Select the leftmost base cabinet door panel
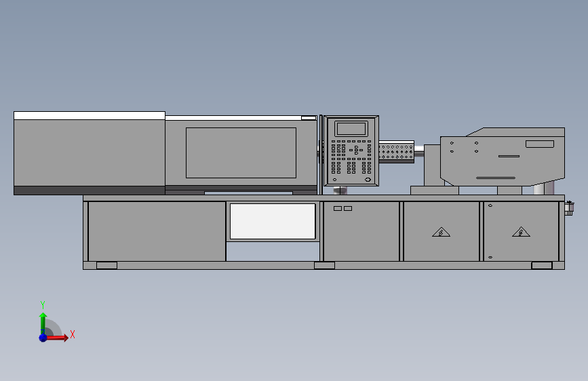 pos(157,231)
